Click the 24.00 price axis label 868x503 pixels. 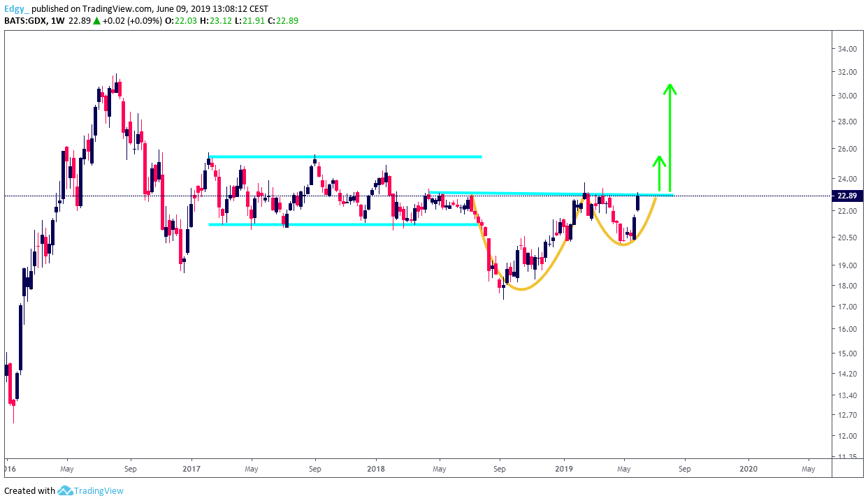click(848, 179)
